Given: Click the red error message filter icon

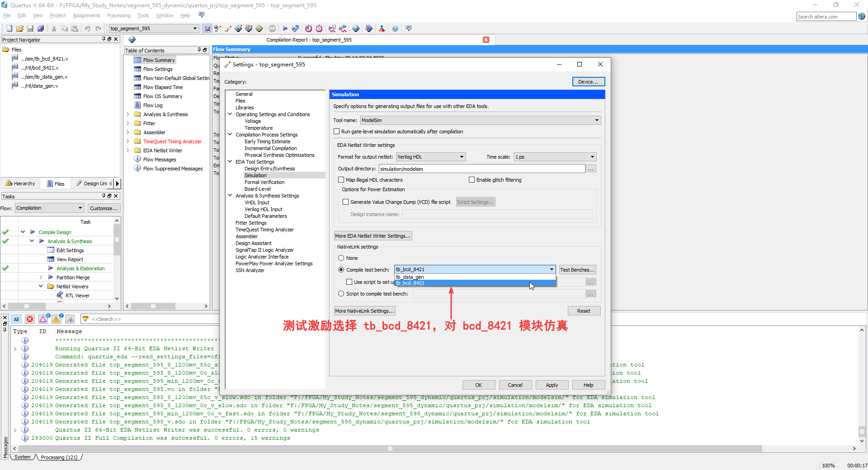Looking at the screenshot, I should [30, 319].
